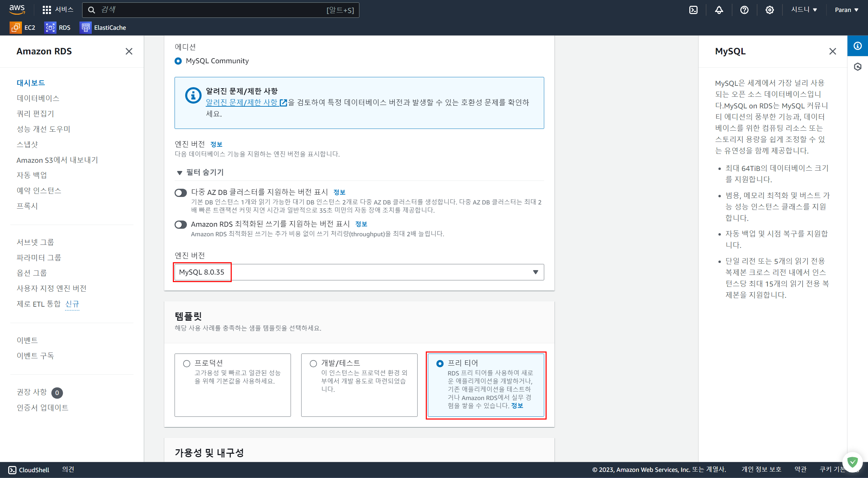Click 정보 link for 다중 AZ DB 클러스터
The width and height of the screenshot is (868, 478).
(340, 192)
